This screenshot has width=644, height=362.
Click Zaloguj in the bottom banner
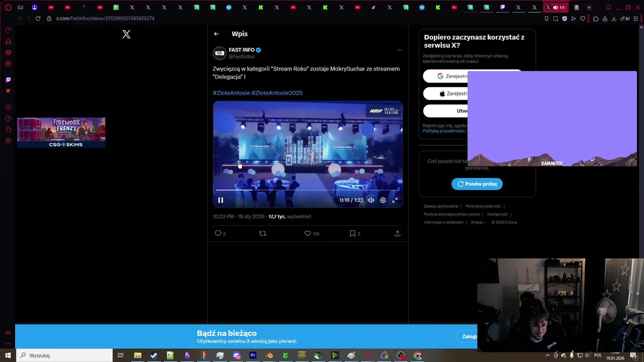(x=469, y=336)
